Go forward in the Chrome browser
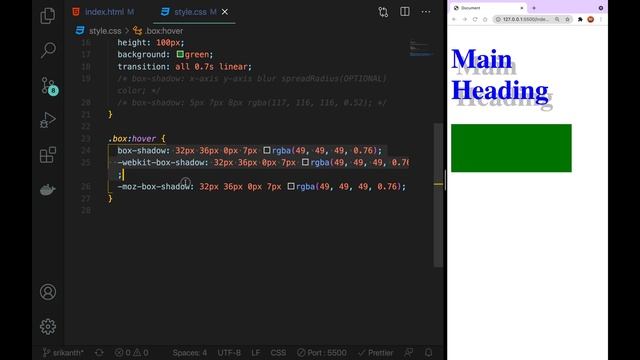 click(464, 19)
